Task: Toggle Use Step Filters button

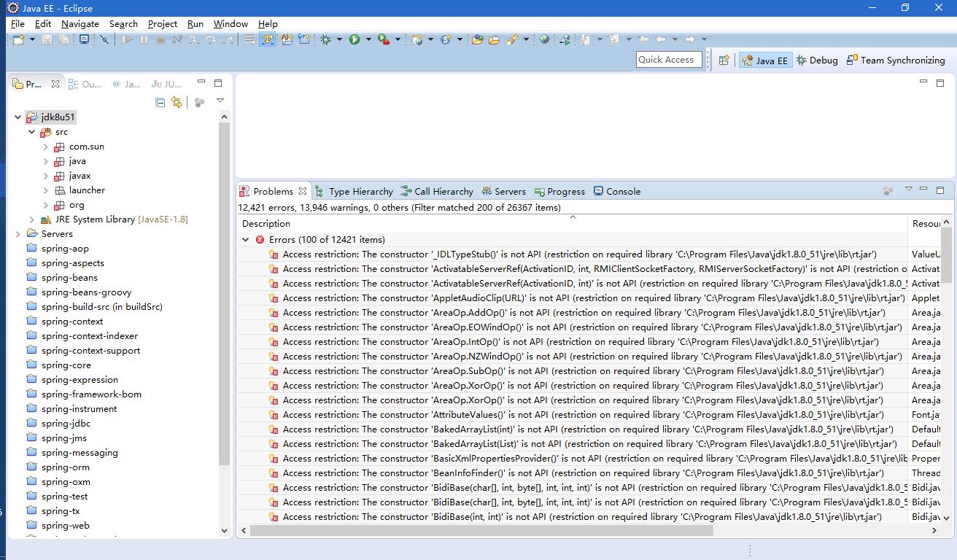Action: tap(267, 39)
